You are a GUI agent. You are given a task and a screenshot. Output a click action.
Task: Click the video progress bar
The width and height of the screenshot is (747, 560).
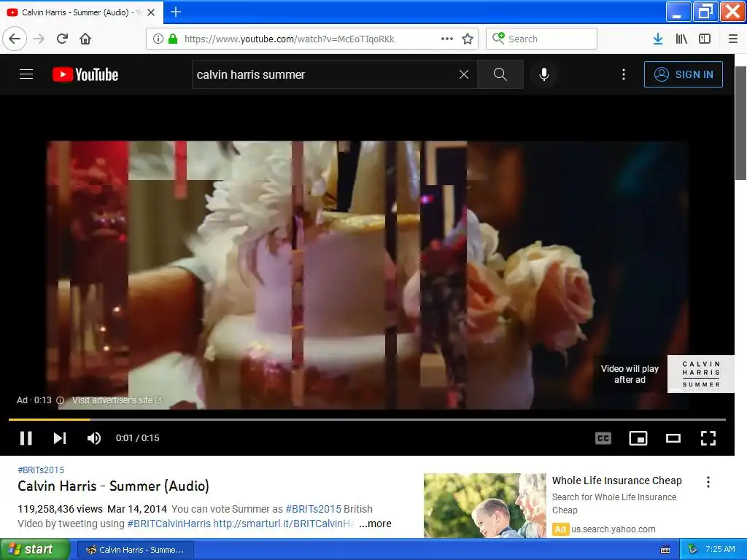[368, 419]
